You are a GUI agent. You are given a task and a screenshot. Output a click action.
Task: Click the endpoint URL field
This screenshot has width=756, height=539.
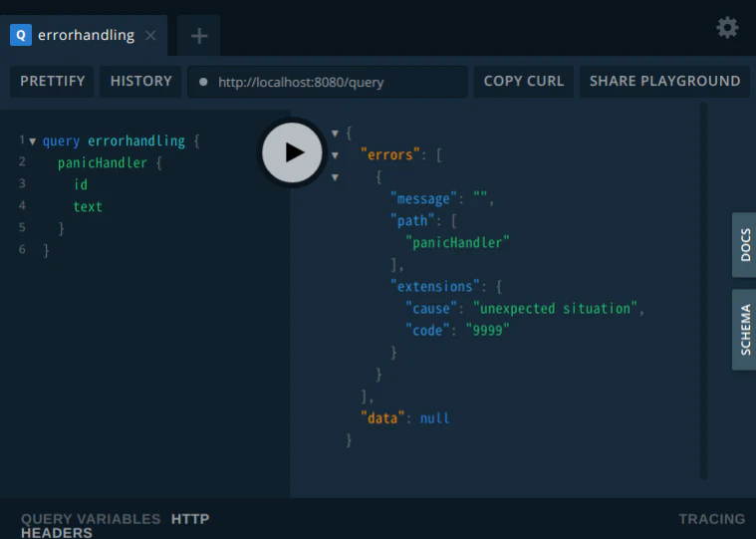[x=328, y=82]
